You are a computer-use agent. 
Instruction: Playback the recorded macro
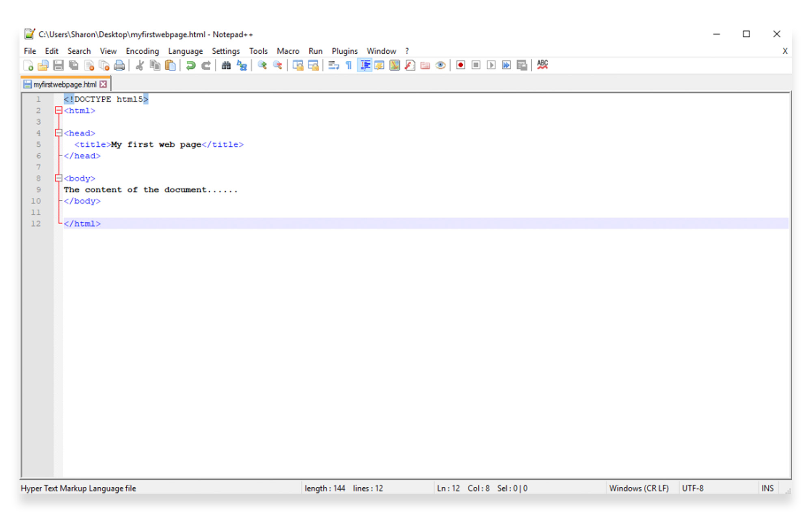(490, 65)
